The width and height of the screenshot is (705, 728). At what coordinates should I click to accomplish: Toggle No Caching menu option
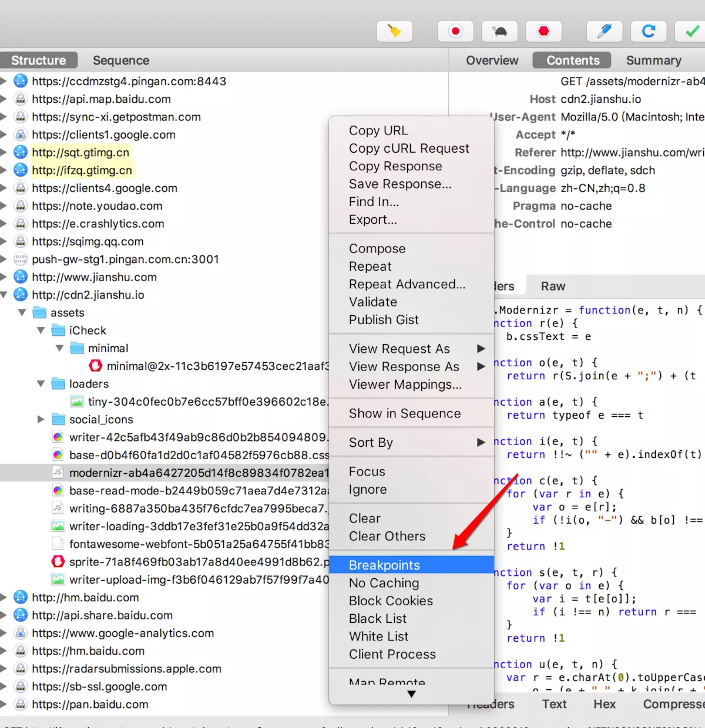click(x=411, y=583)
